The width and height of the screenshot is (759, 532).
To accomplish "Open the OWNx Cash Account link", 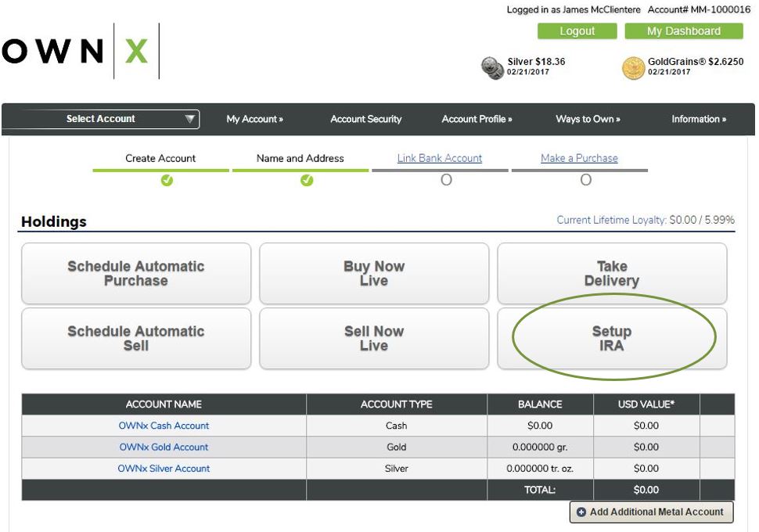I will click(164, 426).
